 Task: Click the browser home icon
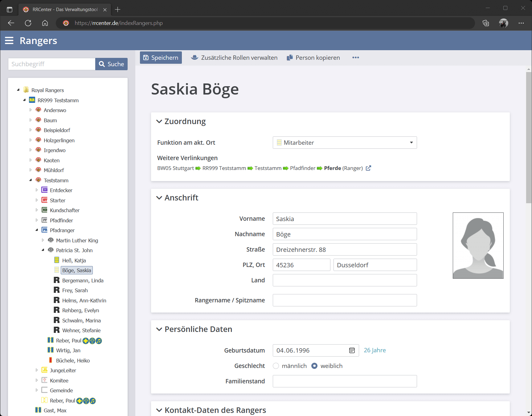pyautogui.click(x=45, y=23)
